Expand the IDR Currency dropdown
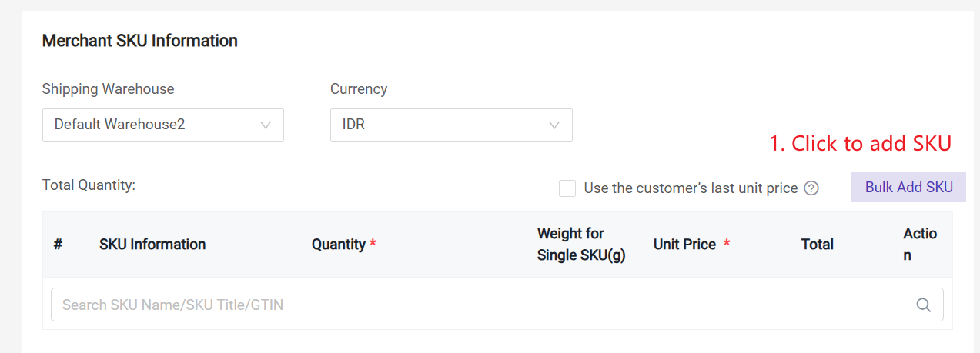Image resolution: width=980 pixels, height=353 pixels. pos(451,125)
